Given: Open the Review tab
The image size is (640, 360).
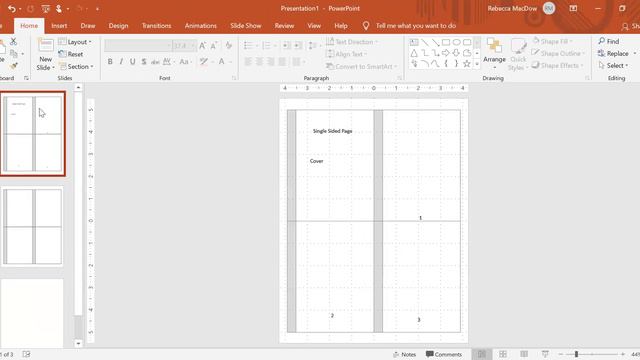Looking at the screenshot, I should (x=284, y=26).
